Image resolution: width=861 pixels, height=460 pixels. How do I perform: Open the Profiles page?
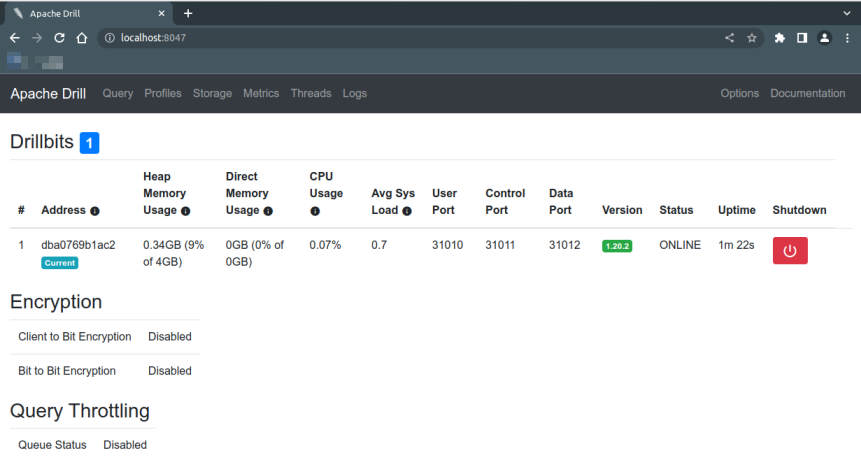tap(163, 93)
